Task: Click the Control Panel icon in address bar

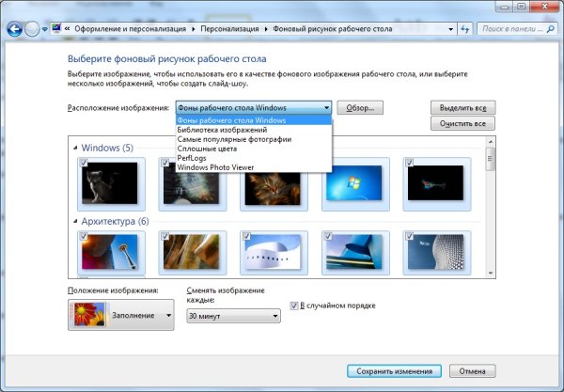Action: click(56, 28)
